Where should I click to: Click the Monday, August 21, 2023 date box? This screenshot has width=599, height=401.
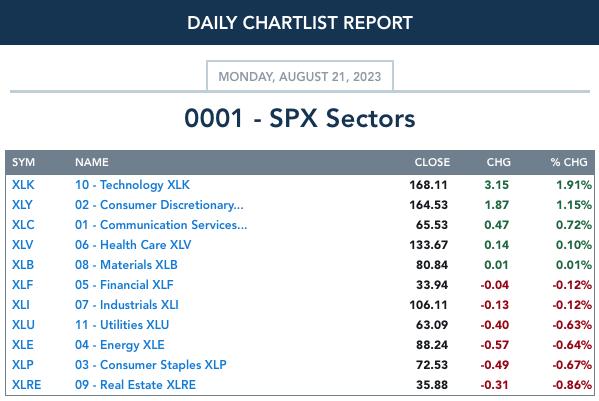coord(300,76)
